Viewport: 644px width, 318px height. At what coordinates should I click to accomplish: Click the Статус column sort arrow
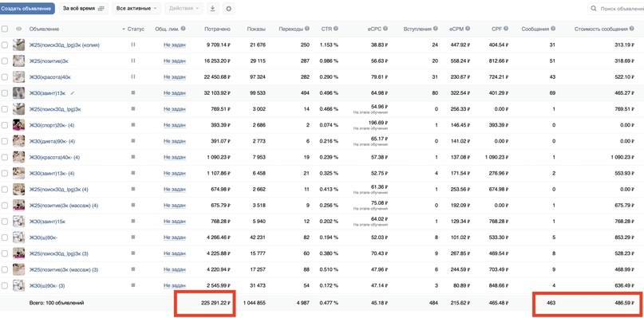pyautogui.click(x=124, y=29)
